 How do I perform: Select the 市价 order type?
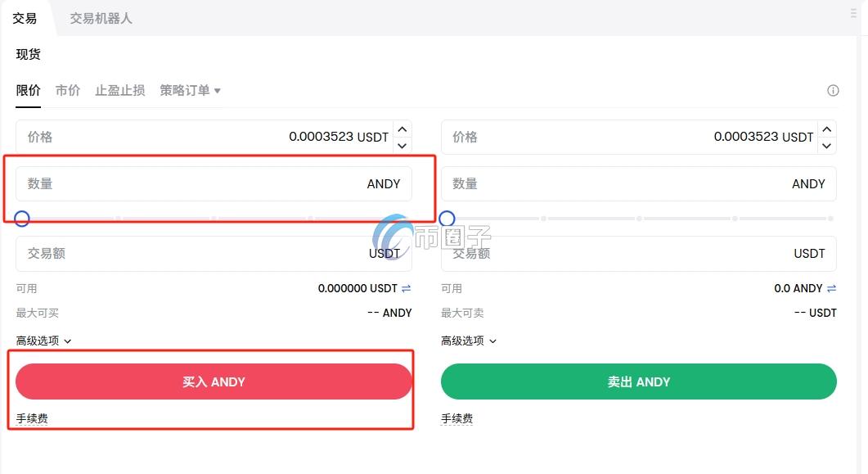point(68,90)
